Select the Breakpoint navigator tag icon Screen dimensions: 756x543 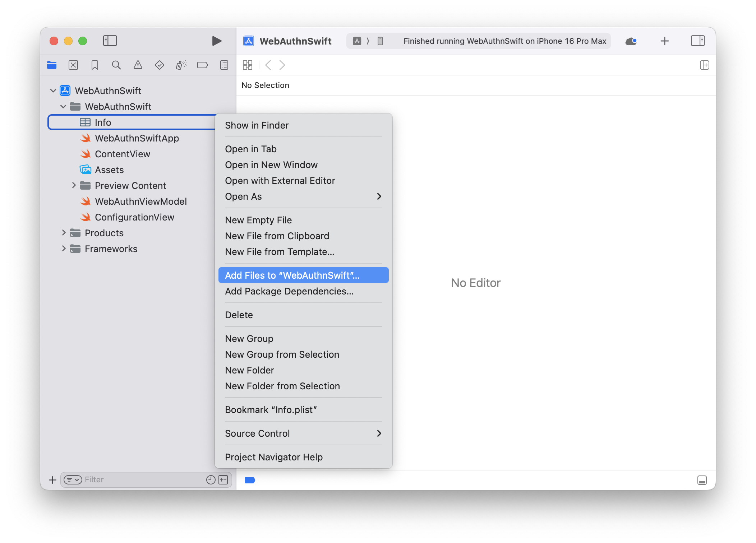click(202, 65)
